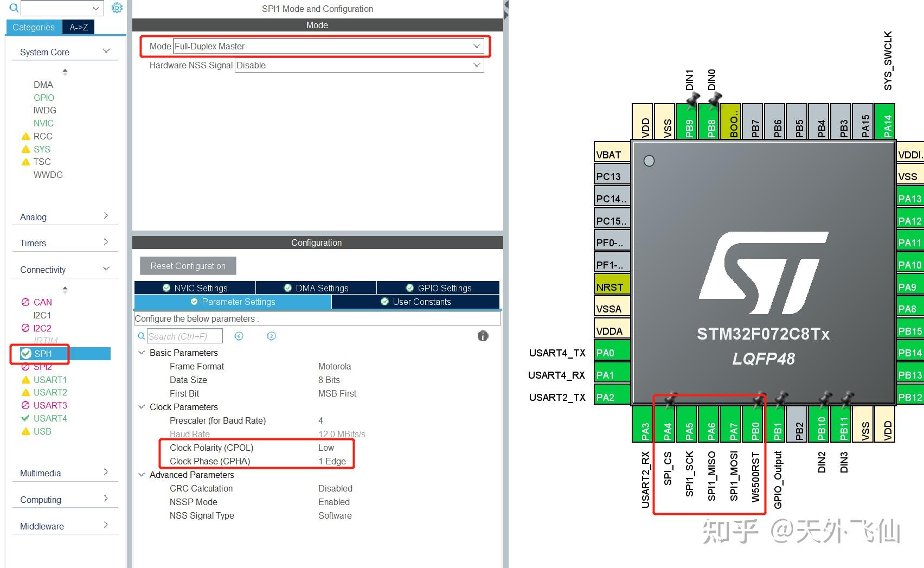
Task: Switch to the A->Z tab
Action: (78, 27)
